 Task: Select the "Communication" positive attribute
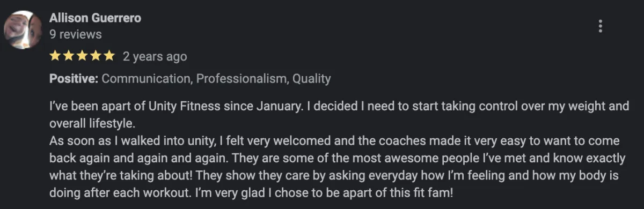click(x=147, y=79)
